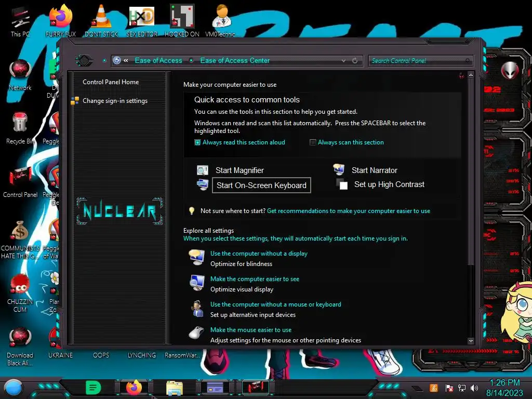The height and width of the screenshot is (399, 532).
Task: Open the address bar history dropdown
Action: (344, 61)
